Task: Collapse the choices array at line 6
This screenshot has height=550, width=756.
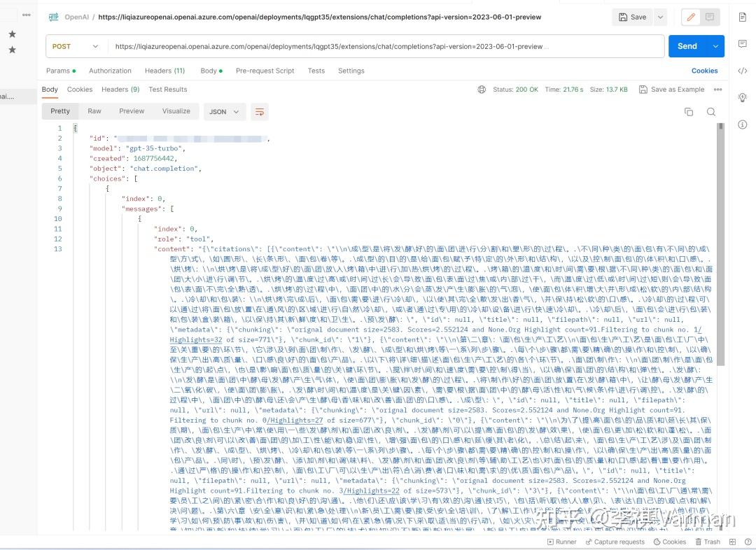Action: click(75, 178)
